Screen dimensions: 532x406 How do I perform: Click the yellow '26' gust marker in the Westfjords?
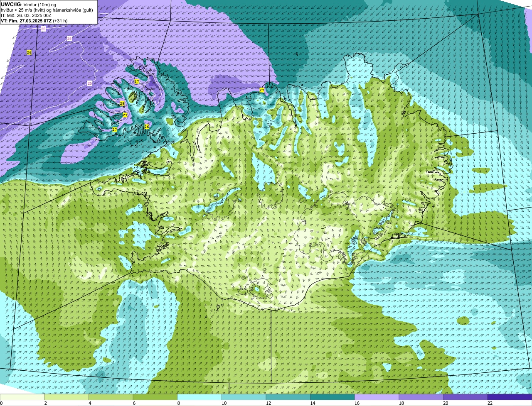(x=146, y=127)
